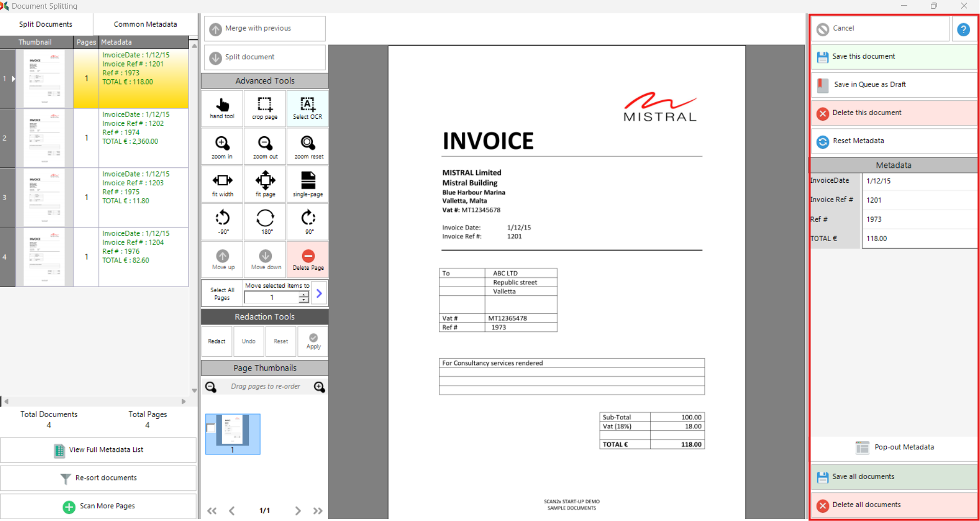The image size is (980, 521).
Task: Fit the page to width
Action: (222, 184)
